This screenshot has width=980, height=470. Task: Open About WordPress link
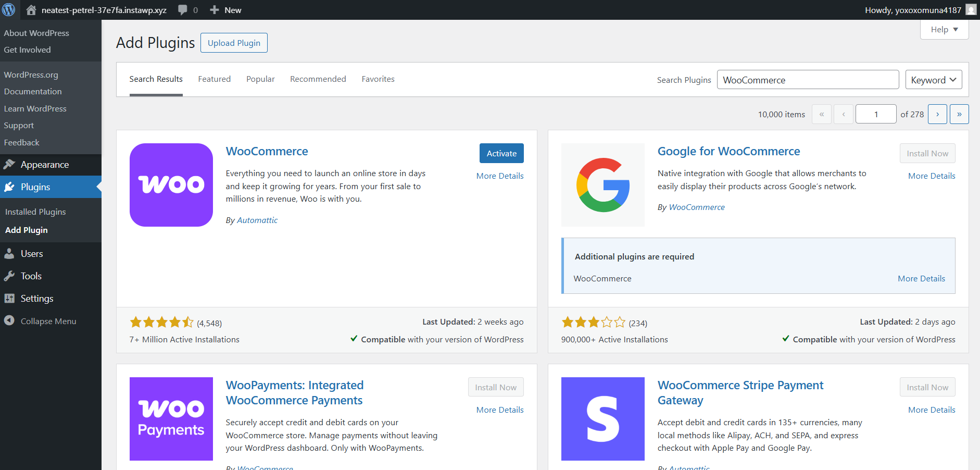point(36,33)
